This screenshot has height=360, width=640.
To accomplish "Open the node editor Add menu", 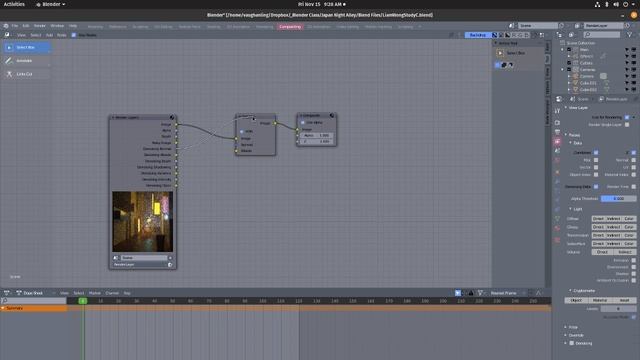I will pyautogui.click(x=49, y=35).
